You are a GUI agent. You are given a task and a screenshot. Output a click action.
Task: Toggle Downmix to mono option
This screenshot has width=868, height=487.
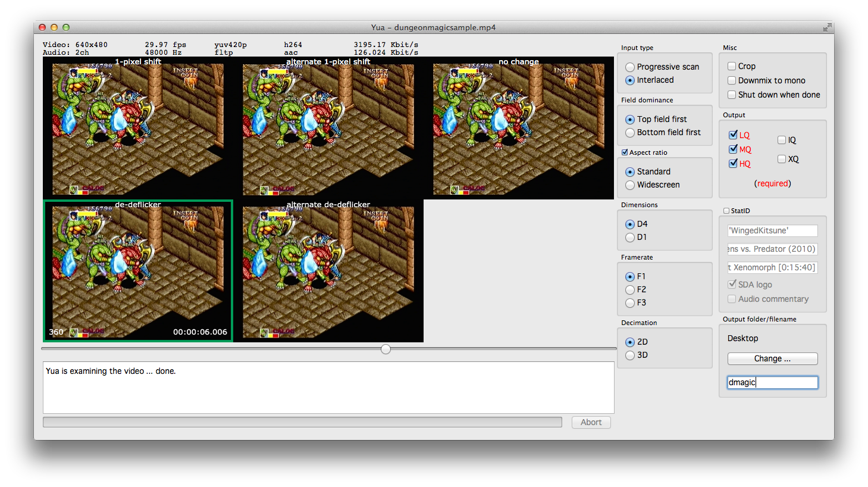[x=732, y=80]
